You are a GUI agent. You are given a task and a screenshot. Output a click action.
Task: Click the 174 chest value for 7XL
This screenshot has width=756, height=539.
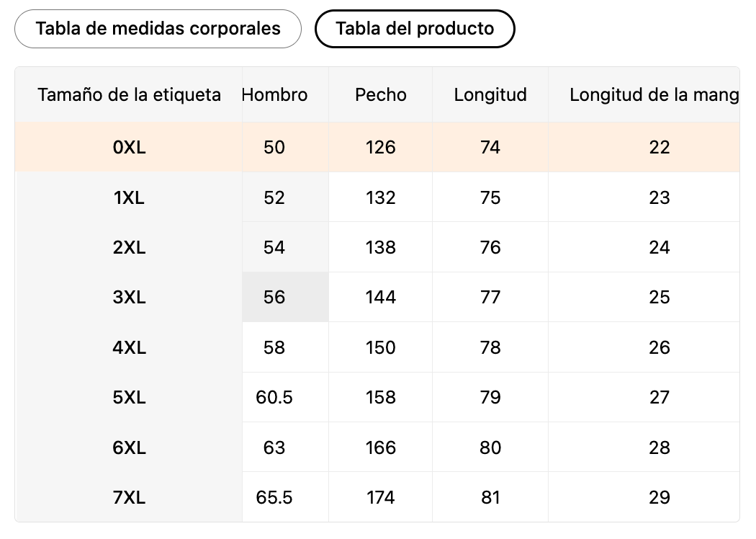[380, 497]
